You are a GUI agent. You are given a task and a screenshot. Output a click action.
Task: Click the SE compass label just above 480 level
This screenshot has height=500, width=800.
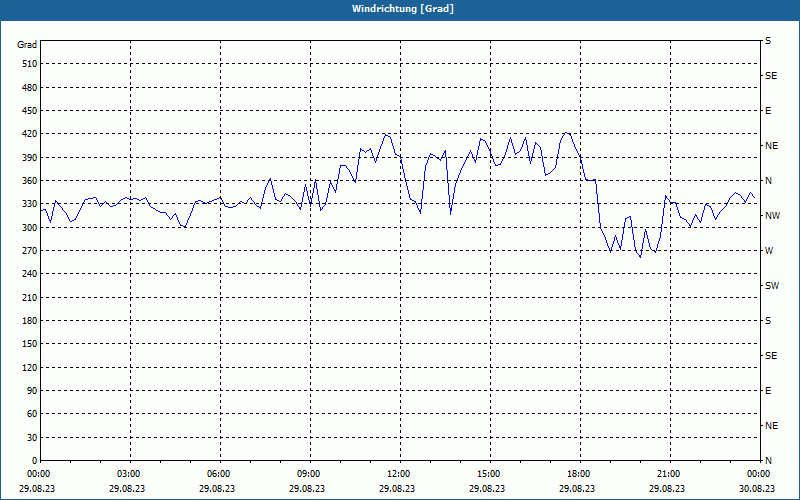771,76
